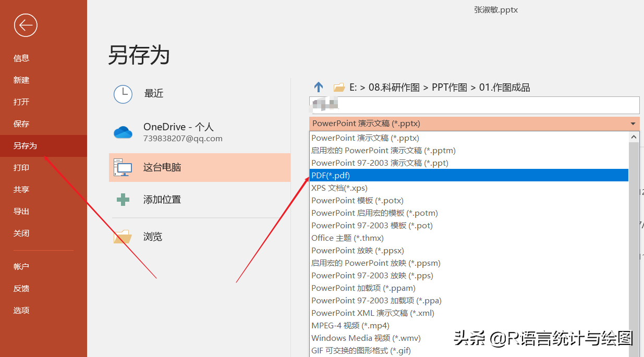Click the Add a Place plus icon
This screenshot has width=644, height=357.
click(x=123, y=200)
